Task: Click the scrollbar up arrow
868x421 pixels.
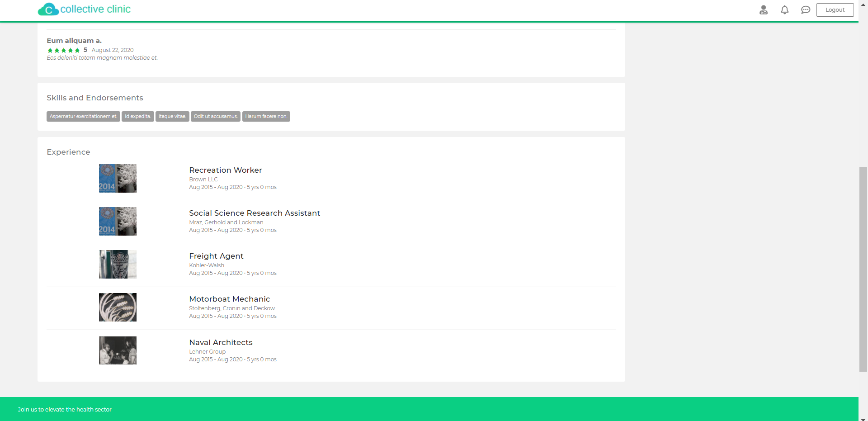Action: (x=863, y=4)
